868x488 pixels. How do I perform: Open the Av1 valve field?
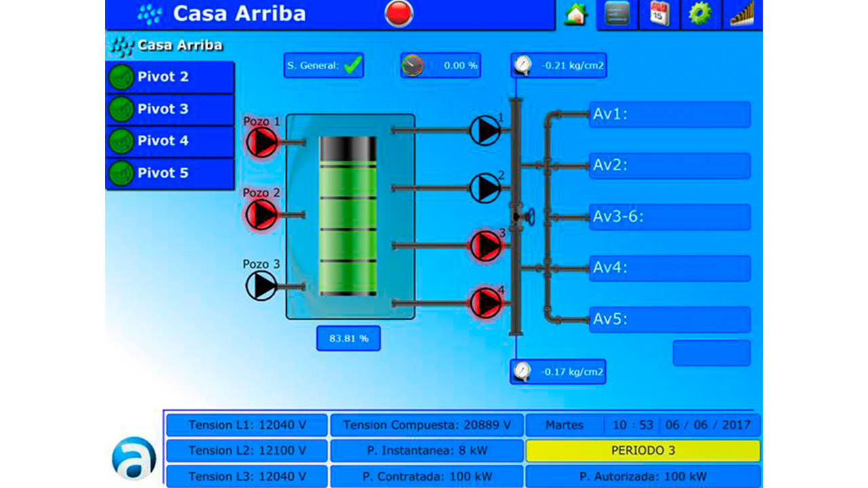pyautogui.click(x=669, y=115)
